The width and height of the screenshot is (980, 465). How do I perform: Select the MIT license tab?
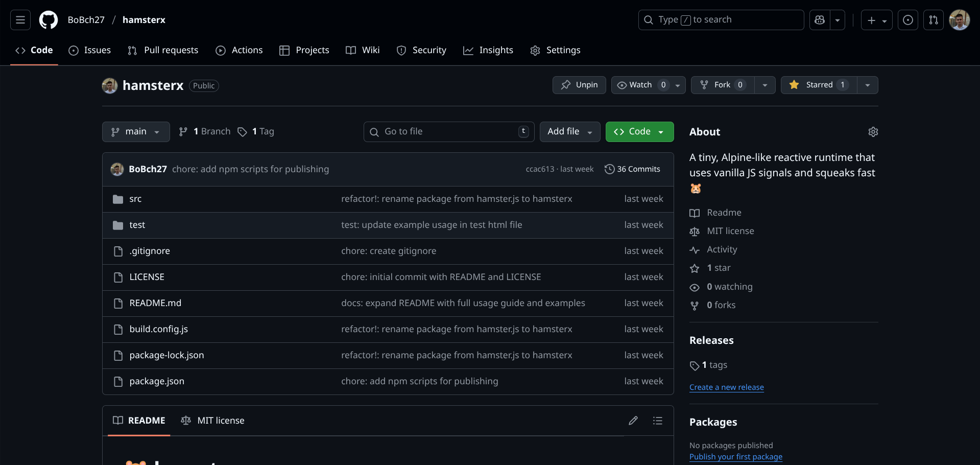[x=213, y=421]
